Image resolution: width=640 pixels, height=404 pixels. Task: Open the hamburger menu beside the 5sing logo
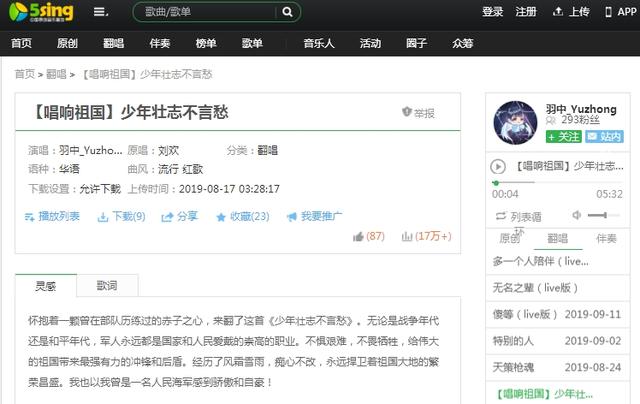pyautogui.click(x=100, y=13)
